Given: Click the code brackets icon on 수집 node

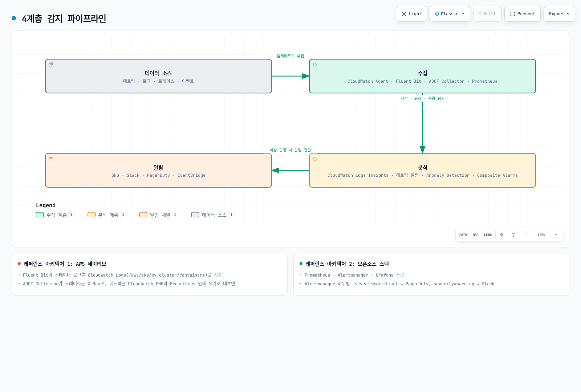Looking at the screenshot, I should pos(315,65).
